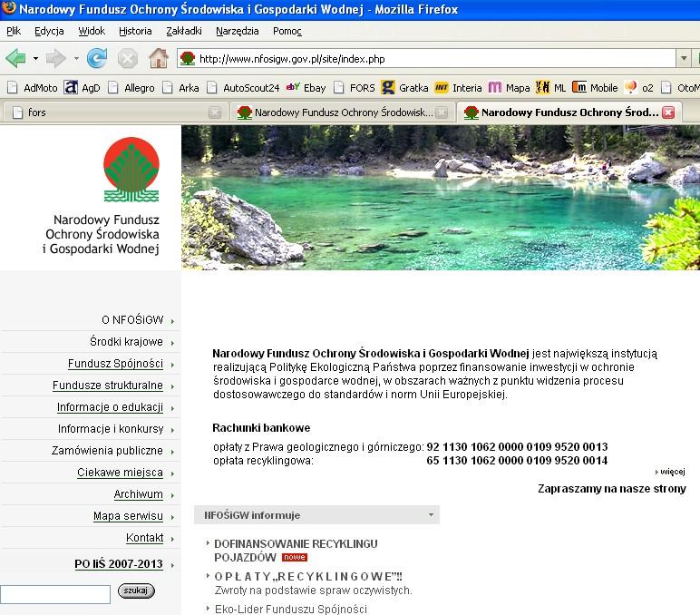Viewport: 700px width, 615px height.
Task: Open the Plik menu
Action: [14, 31]
